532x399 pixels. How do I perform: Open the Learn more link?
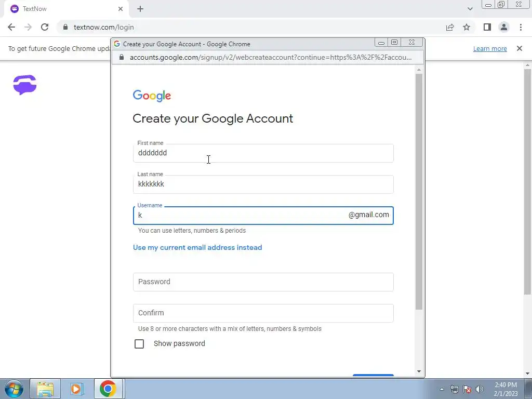click(x=490, y=48)
